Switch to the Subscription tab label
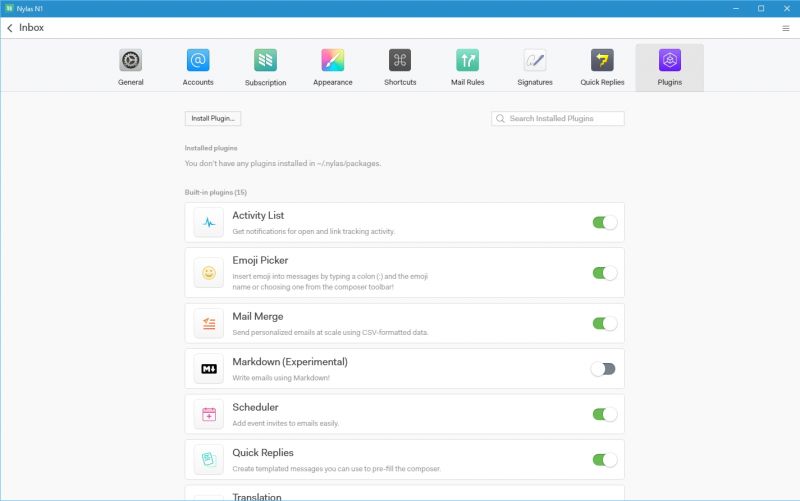The image size is (800, 501). (x=265, y=83)
